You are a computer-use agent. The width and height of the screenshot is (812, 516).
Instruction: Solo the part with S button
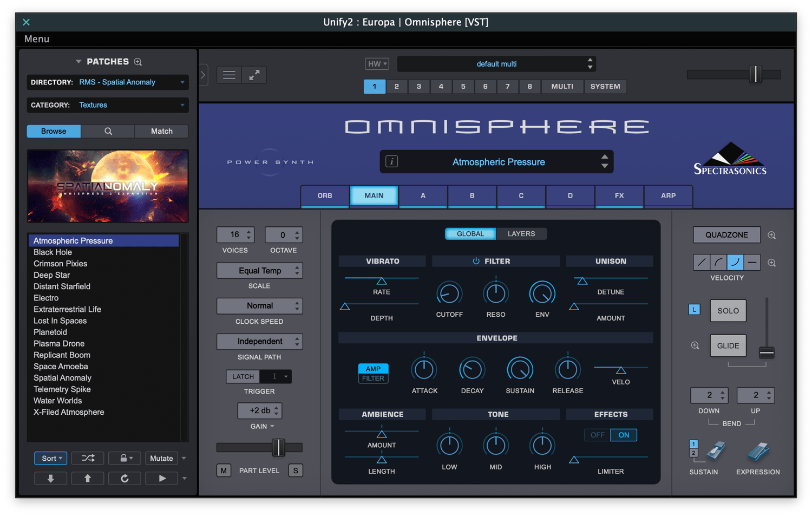click(296, 471)
